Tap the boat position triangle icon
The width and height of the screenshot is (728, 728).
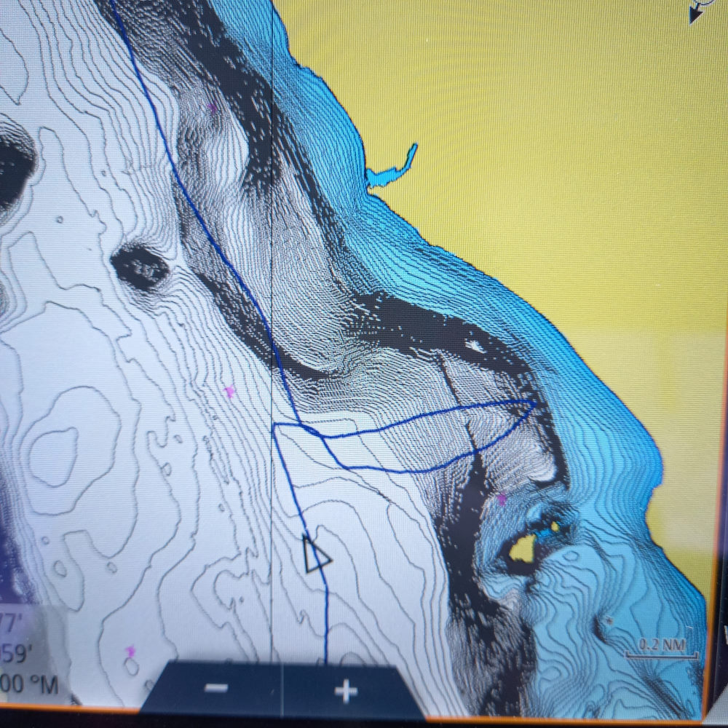315,555
